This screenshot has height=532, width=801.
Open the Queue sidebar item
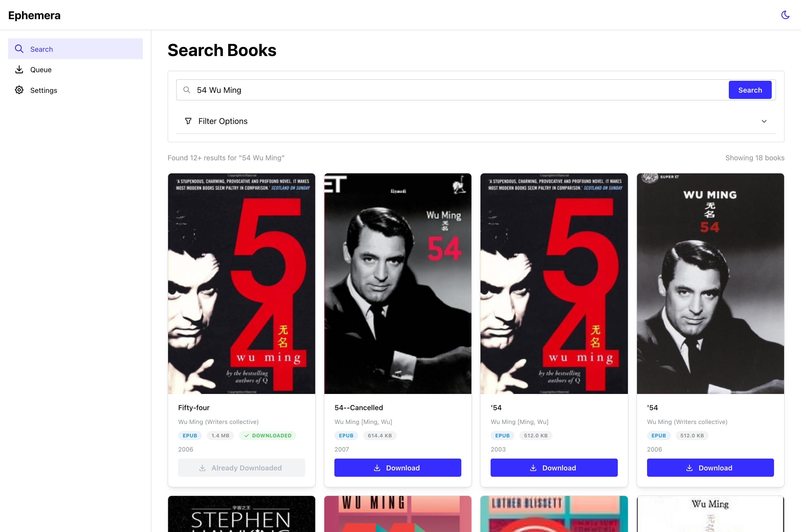pyautogui.click(x=75, y=70)
